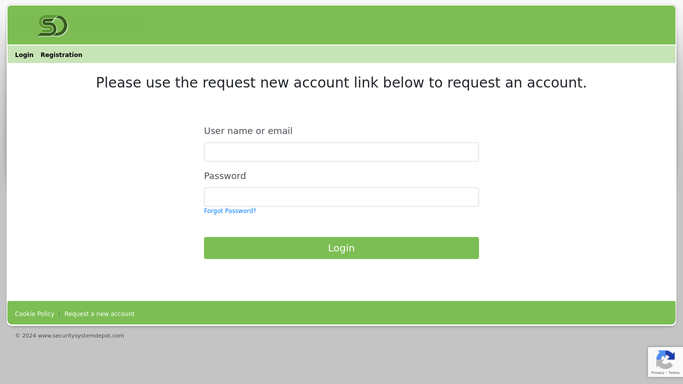This screenshot has width=683, height=384.
Task: Open the Registration navigation item
Action: [x=61, y=55]
